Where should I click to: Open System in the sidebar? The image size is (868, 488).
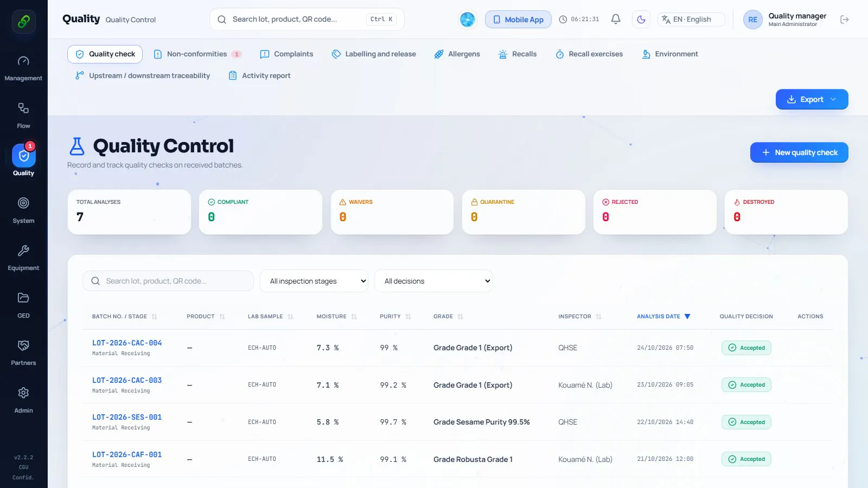click(23, 211)
